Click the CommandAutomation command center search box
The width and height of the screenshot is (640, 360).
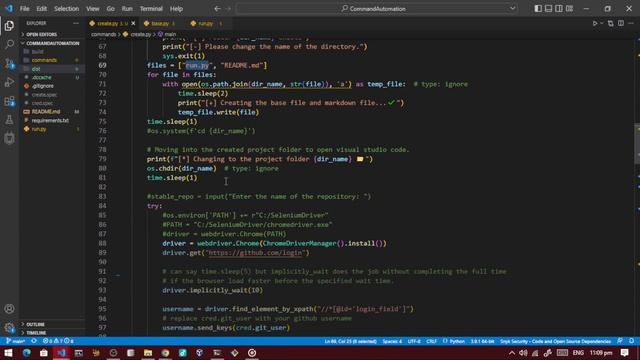[x=377, y=9]
